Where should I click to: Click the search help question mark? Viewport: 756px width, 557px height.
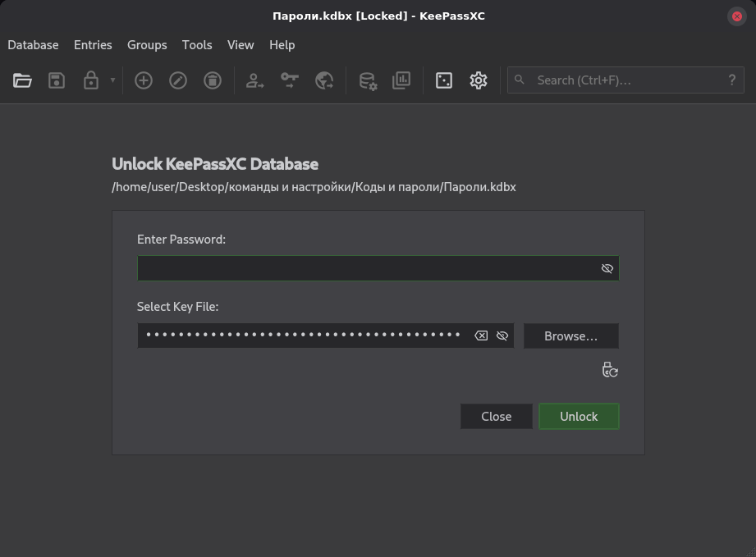(x=732, y=80)
